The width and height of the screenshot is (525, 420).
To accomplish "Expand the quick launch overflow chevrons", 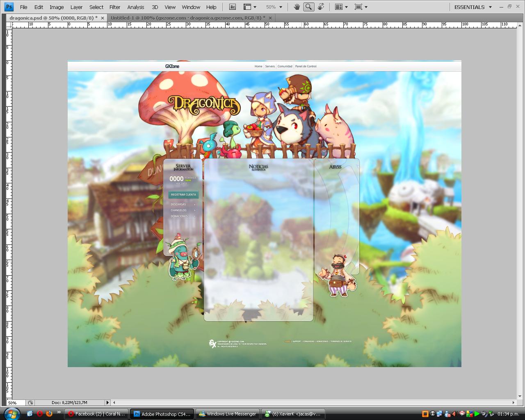I will point(59,412).
